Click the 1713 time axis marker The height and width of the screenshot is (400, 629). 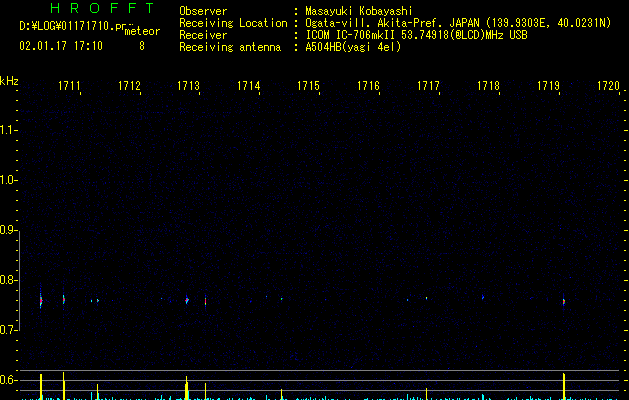tap(189, 86)
